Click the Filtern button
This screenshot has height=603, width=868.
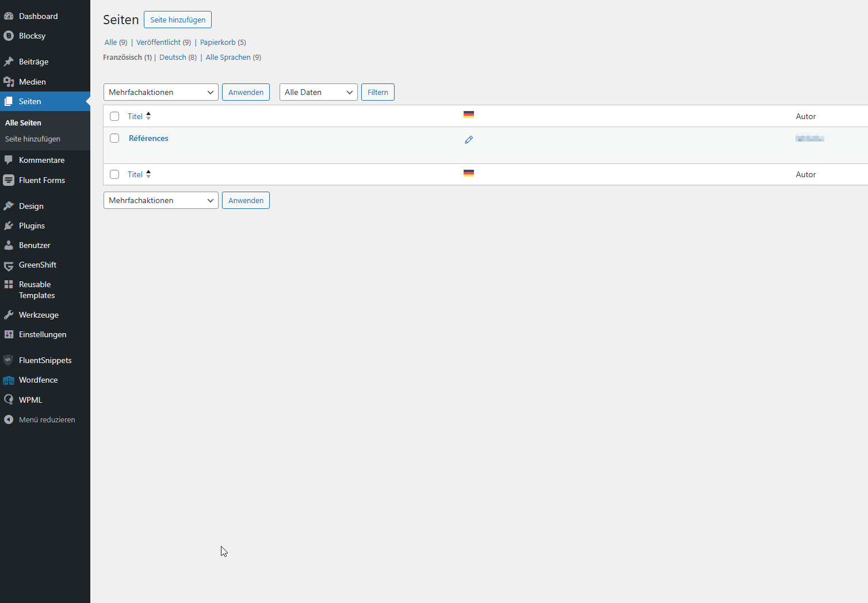pos(378,92)
